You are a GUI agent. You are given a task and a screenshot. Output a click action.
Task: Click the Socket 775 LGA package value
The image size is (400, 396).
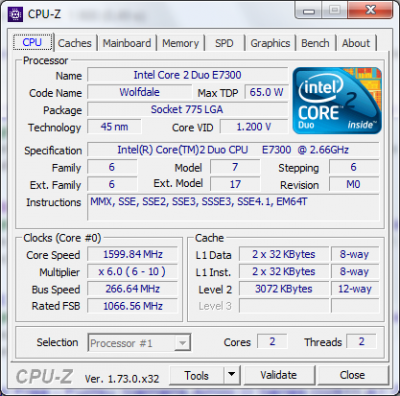click(187, 109)
